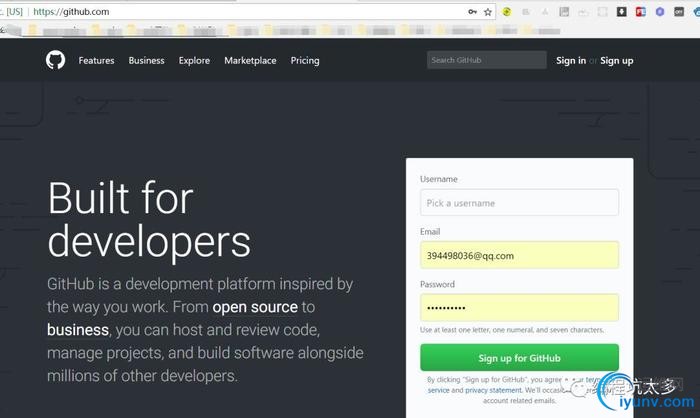This screenshot has width=700, height=418.
Task: Click the black download arrow extension icon
Action: tap(621, 12)
